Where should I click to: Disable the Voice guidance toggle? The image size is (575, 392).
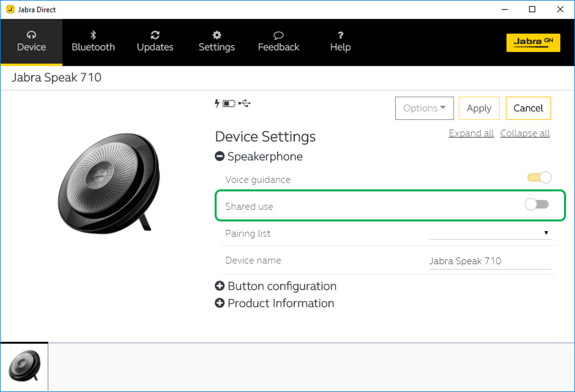click(539, 178)
